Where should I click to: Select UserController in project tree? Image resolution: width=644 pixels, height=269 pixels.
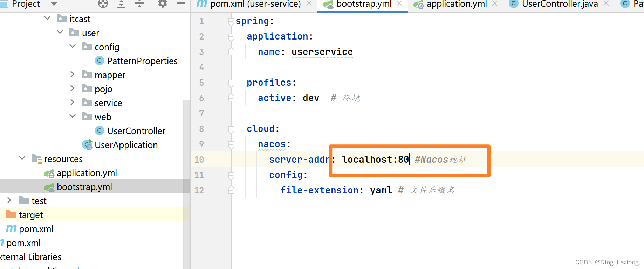coord(136,131)
